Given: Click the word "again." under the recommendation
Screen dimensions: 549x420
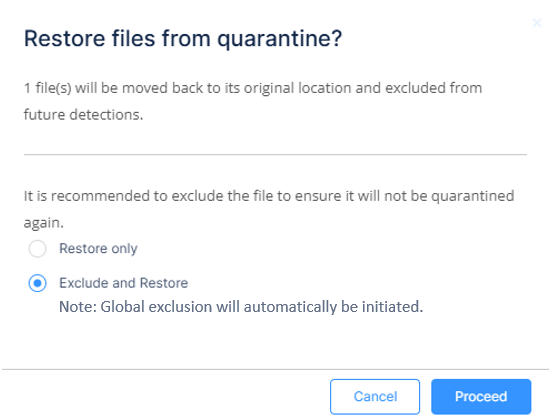Looking at the screenshot, I should (x=44, y=223).
